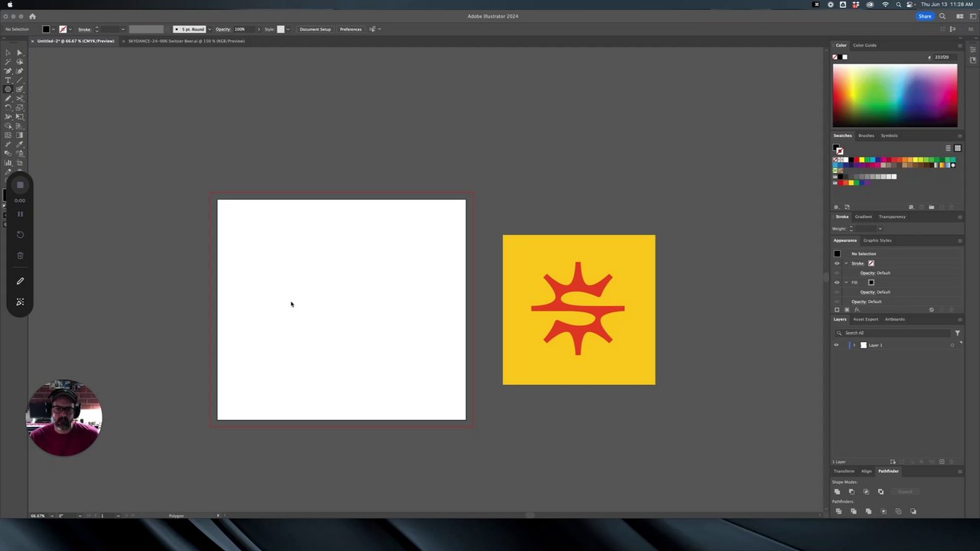Click the Minus Back pathfinder icon
The height and width of the screenshot is (551, 980).
click(x=913, y=511)
